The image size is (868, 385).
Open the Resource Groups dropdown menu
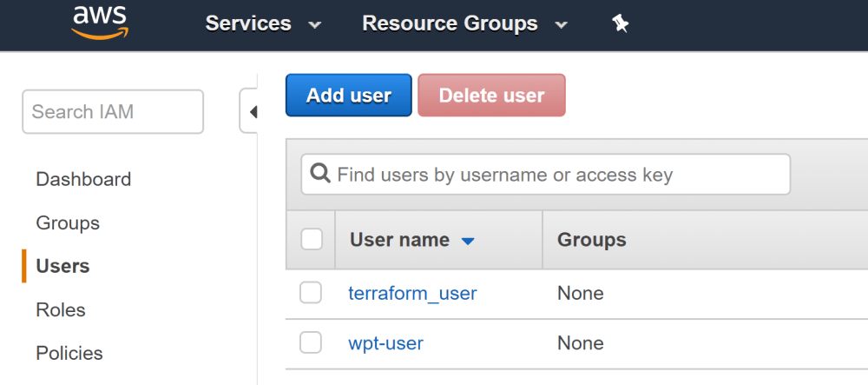click(464, 23)
